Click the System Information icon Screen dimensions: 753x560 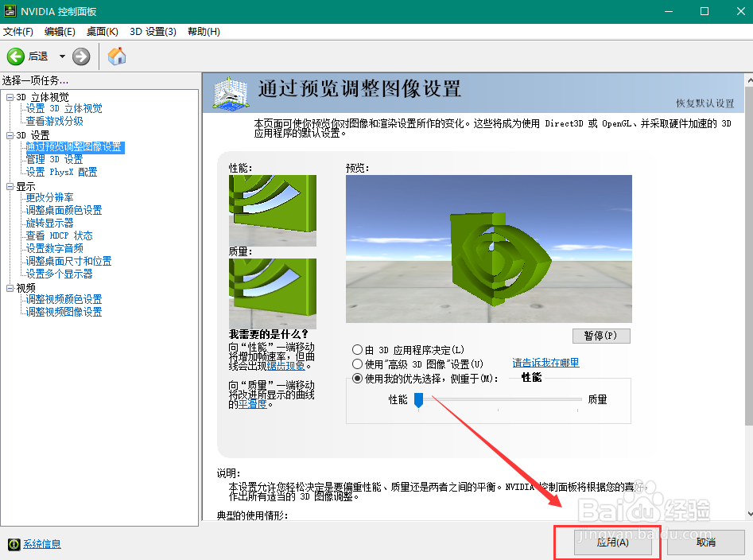[x=14, y=544]
